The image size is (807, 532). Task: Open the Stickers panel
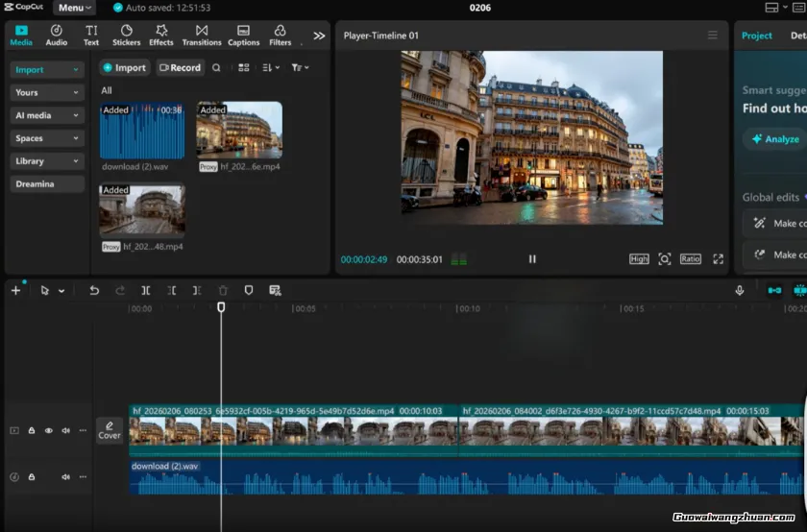pos(126,35)
